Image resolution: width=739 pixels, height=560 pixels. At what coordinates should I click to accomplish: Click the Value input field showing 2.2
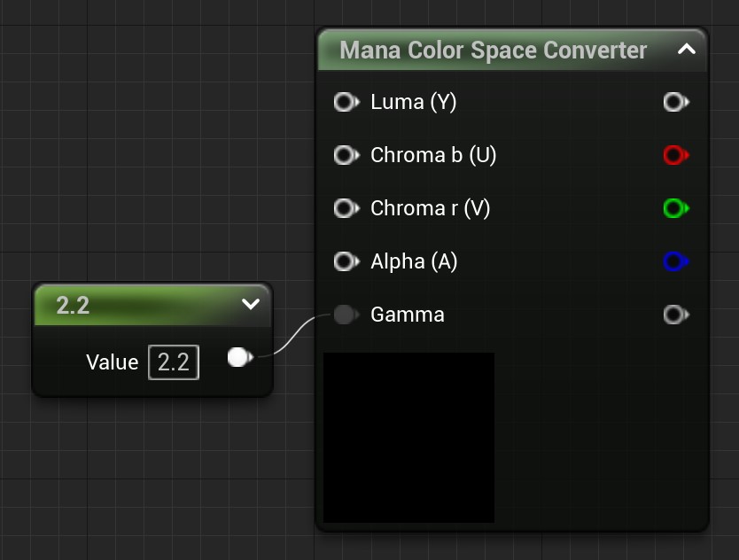tap(174, 362)
